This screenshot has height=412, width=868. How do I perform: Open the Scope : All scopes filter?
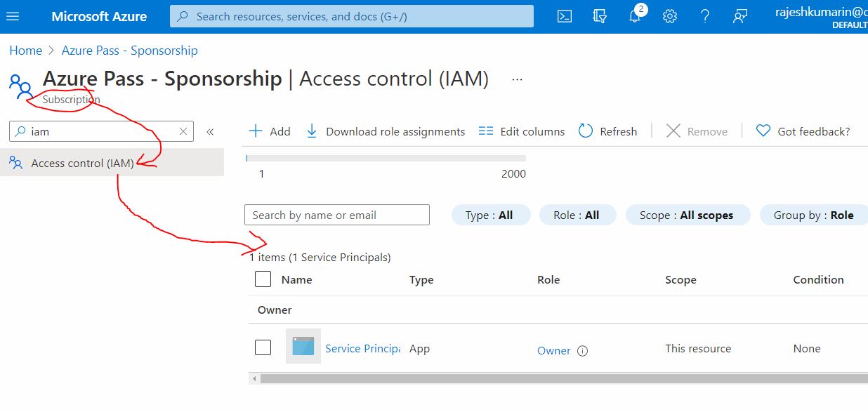[687, 215]
